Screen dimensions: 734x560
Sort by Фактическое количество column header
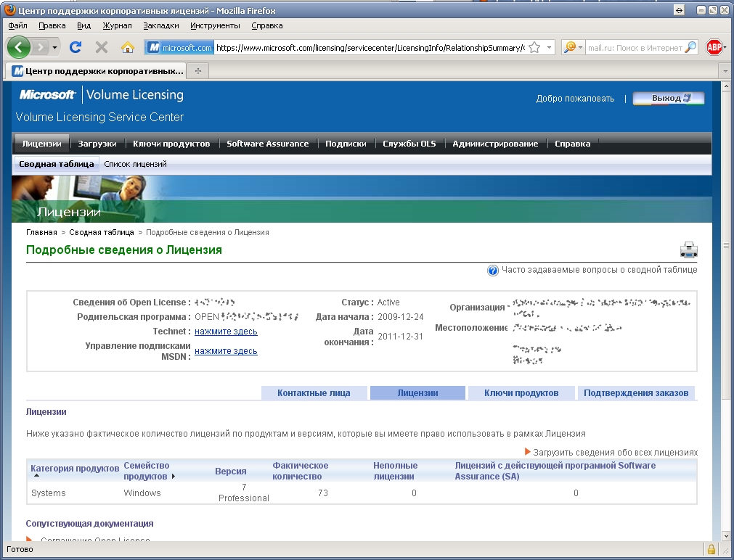point(301,471)
